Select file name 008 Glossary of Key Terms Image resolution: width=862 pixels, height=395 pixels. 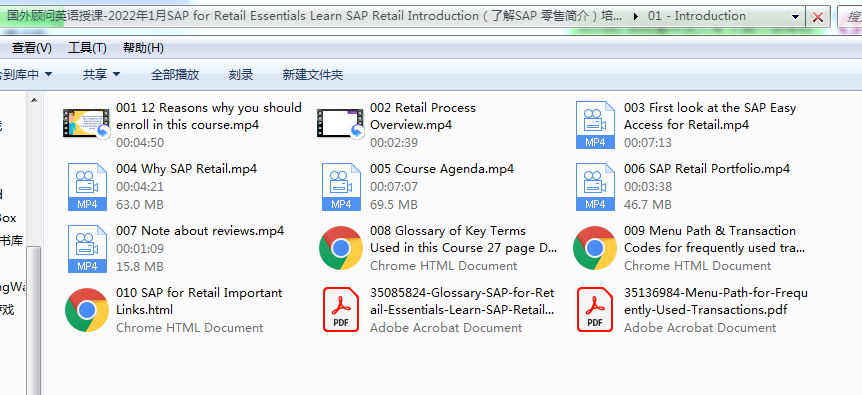tap(463, 239)
